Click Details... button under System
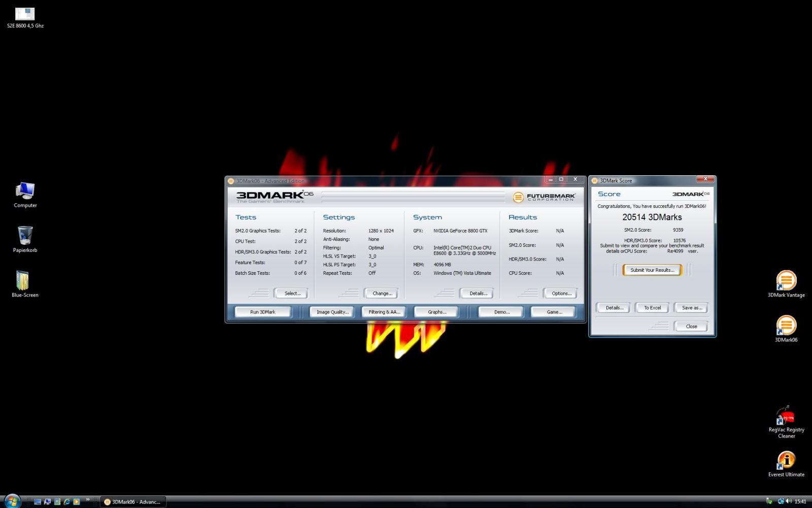The width and height of the screenshot is (812, 508). 478,293
